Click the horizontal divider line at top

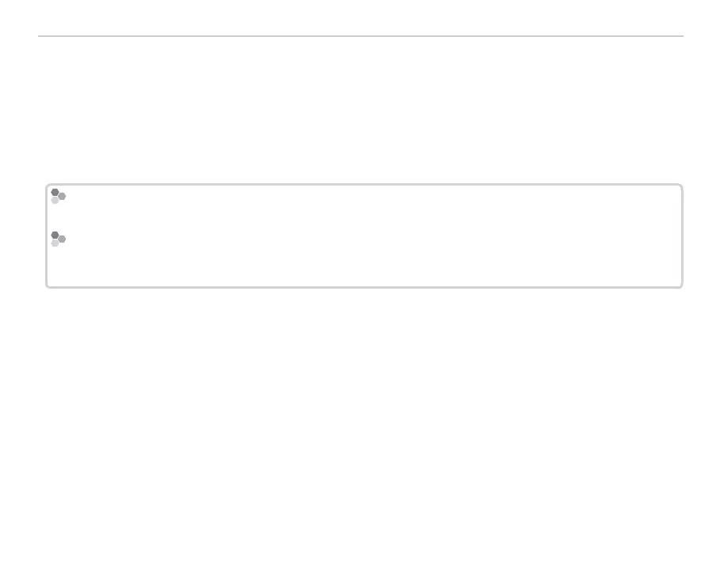(x=361, y=36)
